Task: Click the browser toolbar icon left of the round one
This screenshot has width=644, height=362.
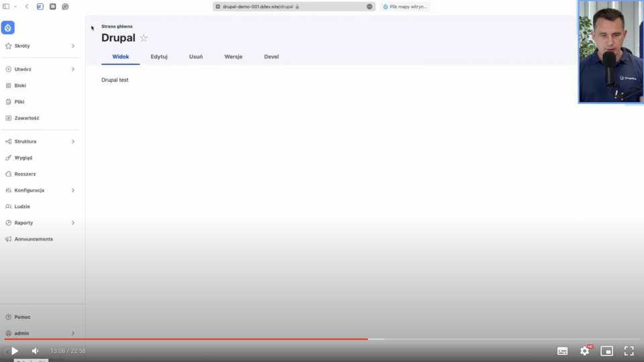Action: click(52, 7)
